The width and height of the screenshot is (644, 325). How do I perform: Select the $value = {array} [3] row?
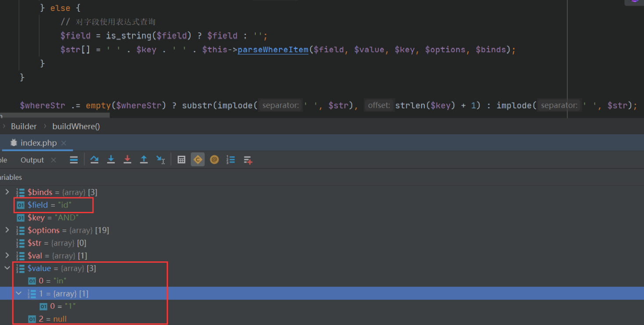pyautogui.click(x=322, y=268)
